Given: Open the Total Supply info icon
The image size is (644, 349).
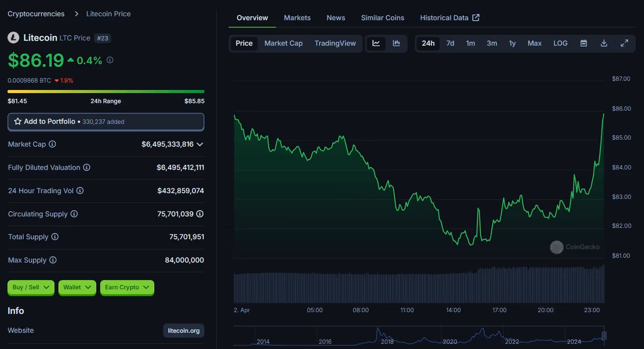Looking at the screenshot, I should pos(55,237).
